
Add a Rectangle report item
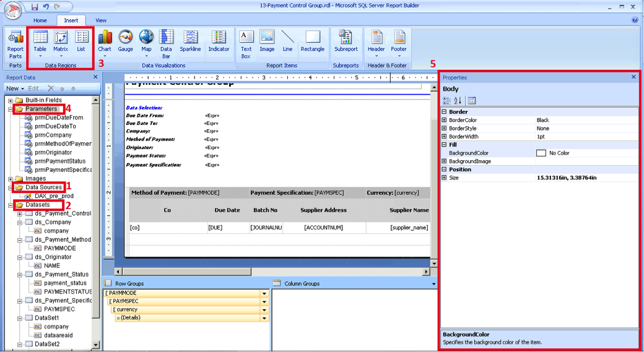(313, 41)
